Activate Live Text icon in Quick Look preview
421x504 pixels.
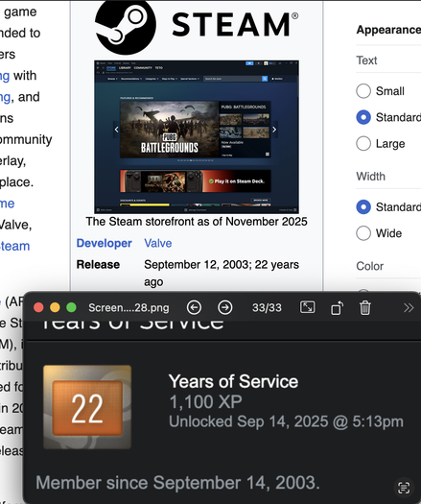coord(404,488)
